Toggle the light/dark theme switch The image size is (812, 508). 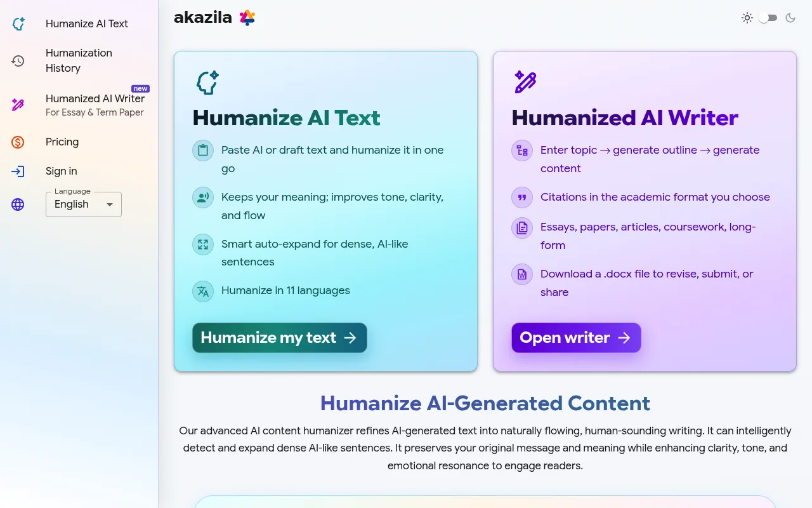point(768,18)
